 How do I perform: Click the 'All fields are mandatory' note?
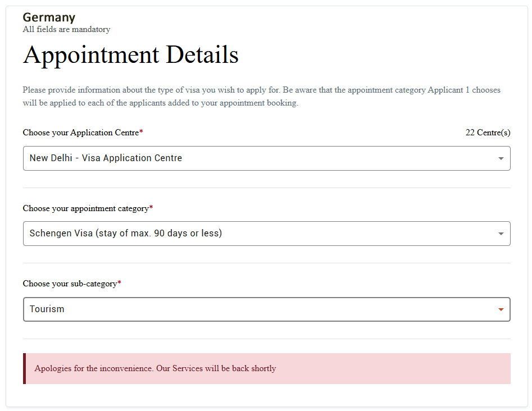point(66,30)
